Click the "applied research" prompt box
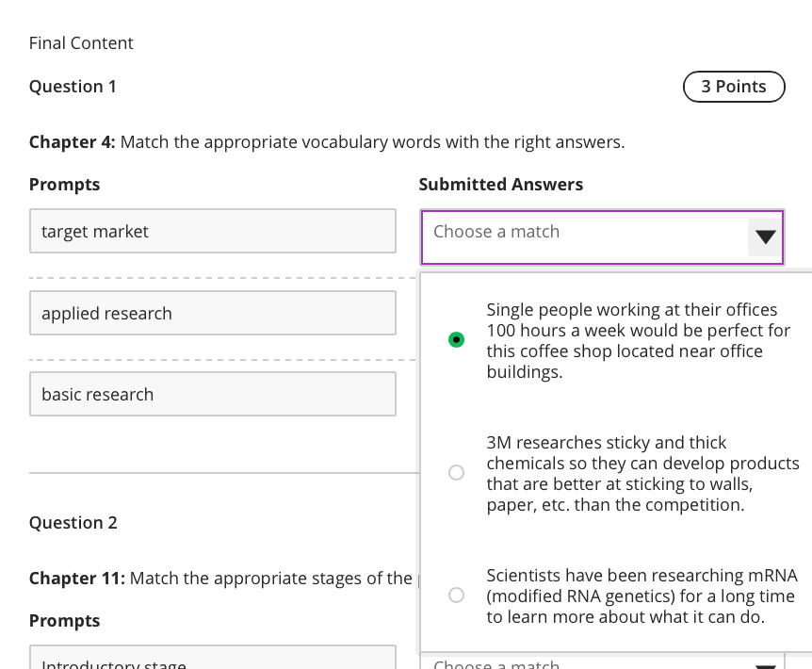 pos(212,312)
